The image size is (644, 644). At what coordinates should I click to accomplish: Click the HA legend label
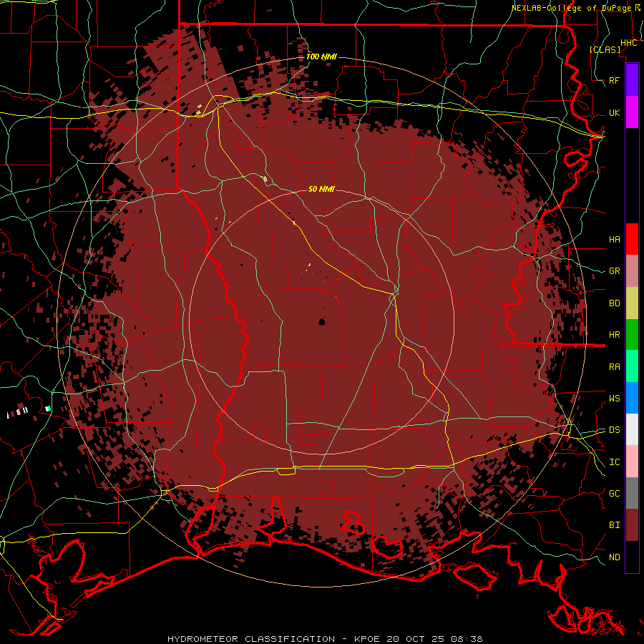pyautogui.click(x=615, y=240)
